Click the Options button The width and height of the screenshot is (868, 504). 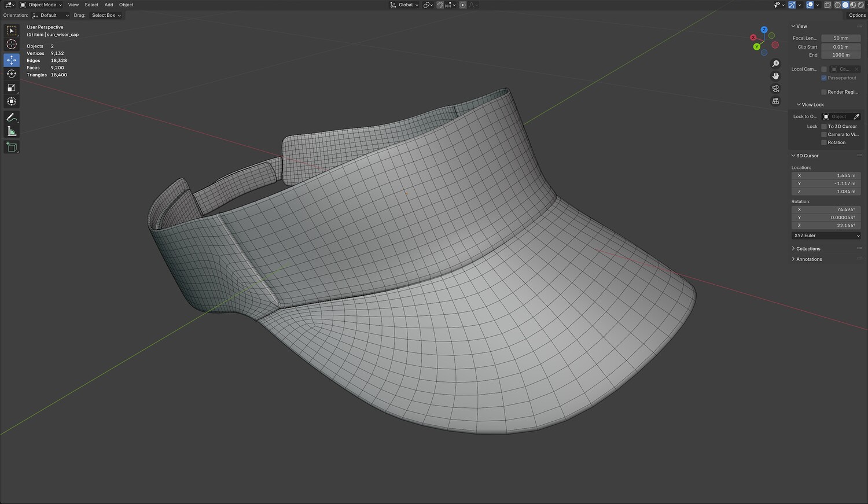pos(857,15)
